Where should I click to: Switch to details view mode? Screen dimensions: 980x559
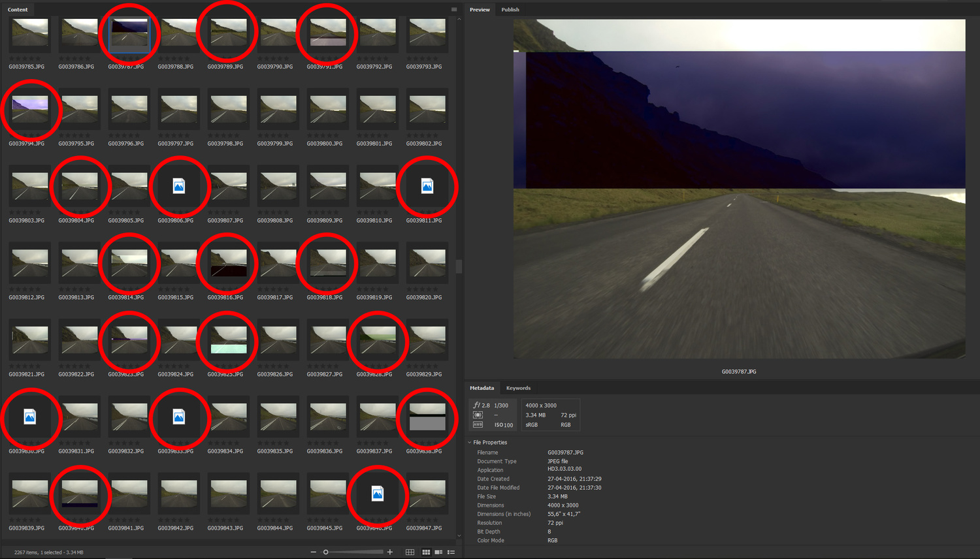[x=438, y=552]
